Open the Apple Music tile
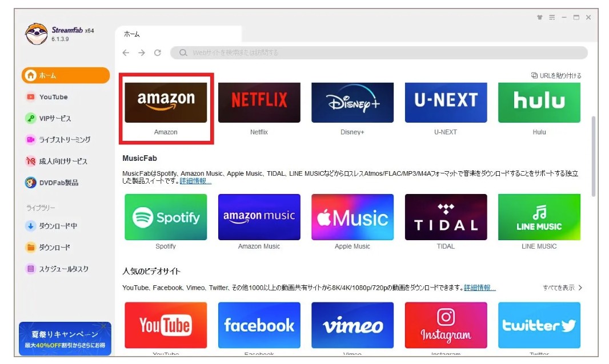The image size is (609, 364). [352, 217]
